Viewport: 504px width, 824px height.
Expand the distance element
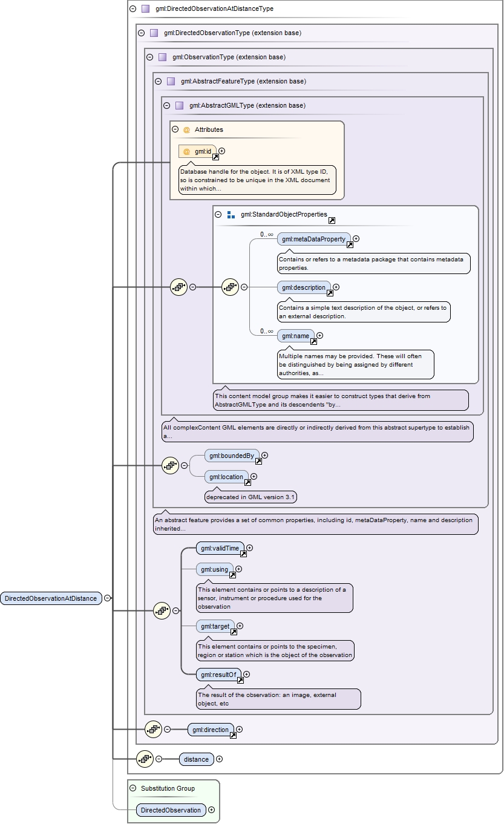219,759
